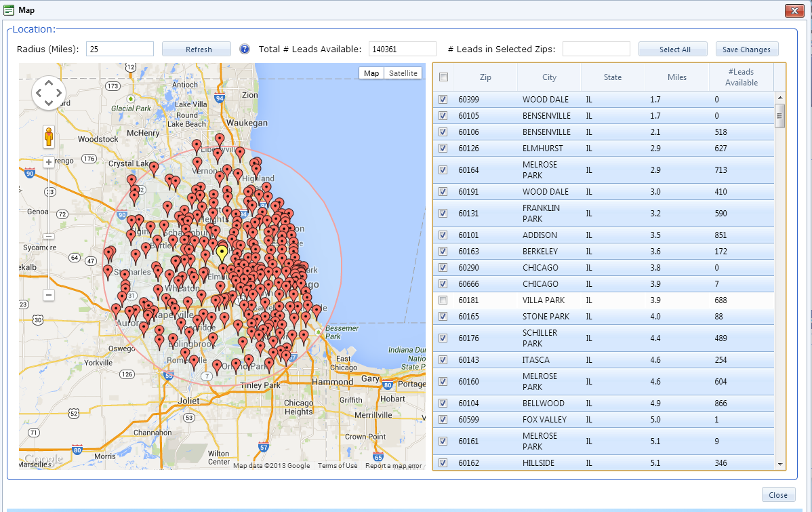Check the box for zip 60181 Villa Park
Image resolution: width=812 pixels, height=512 pixels.
tap(443, 300)
